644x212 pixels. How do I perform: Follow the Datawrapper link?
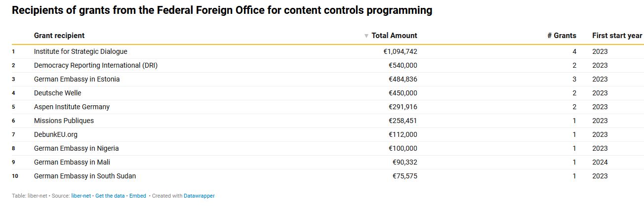pyautogui.click(x=199, y=196)
